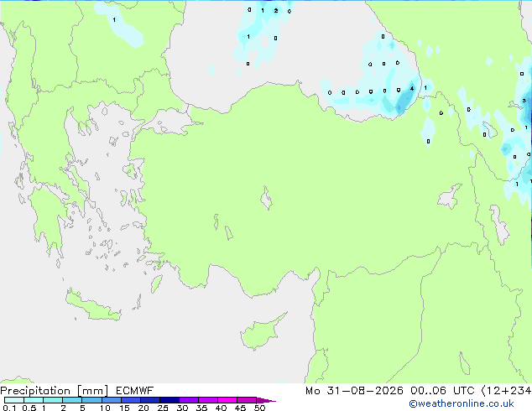Pick the 15–20 mm legend color box
532x411 pixels.
[x=130, y=400]
